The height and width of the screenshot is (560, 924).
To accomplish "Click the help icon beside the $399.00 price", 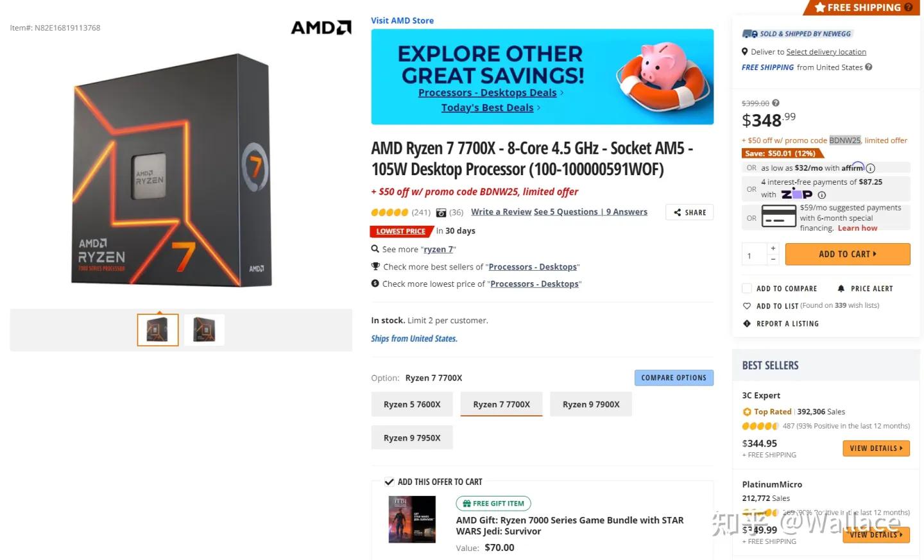I will coord(776,103).
